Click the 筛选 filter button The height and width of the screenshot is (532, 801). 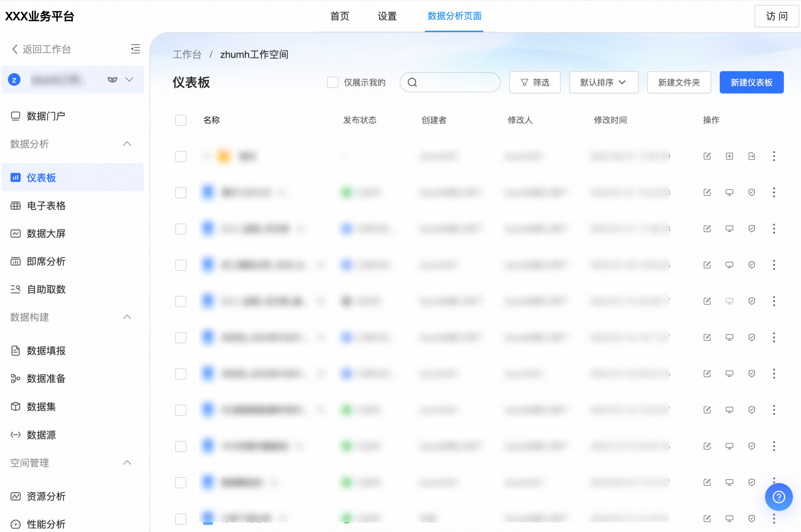535,82
